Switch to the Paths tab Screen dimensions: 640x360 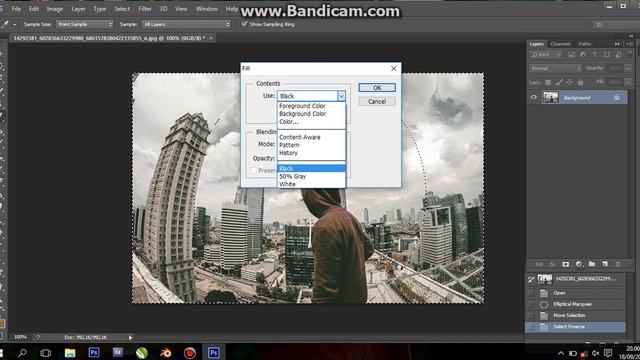[584, 44]
